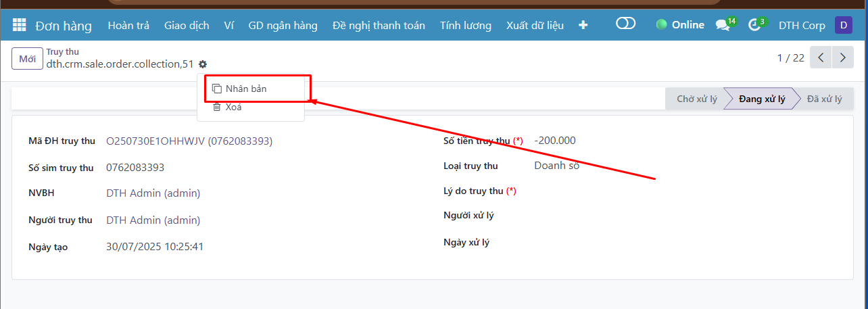Open DTH Corp company switcher
The width and height of the screenshot is (868, 309).
click(x=802, y=25)
